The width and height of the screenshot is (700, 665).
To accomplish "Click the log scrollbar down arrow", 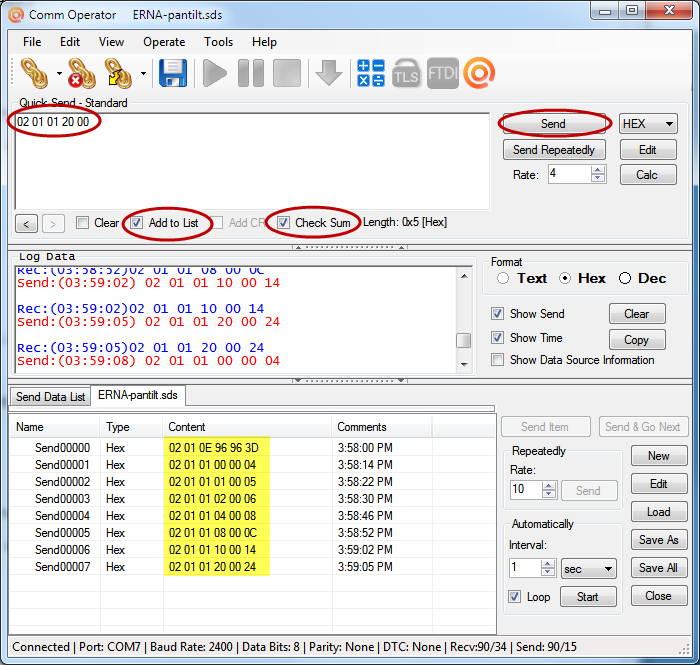I will click(464, 365).
